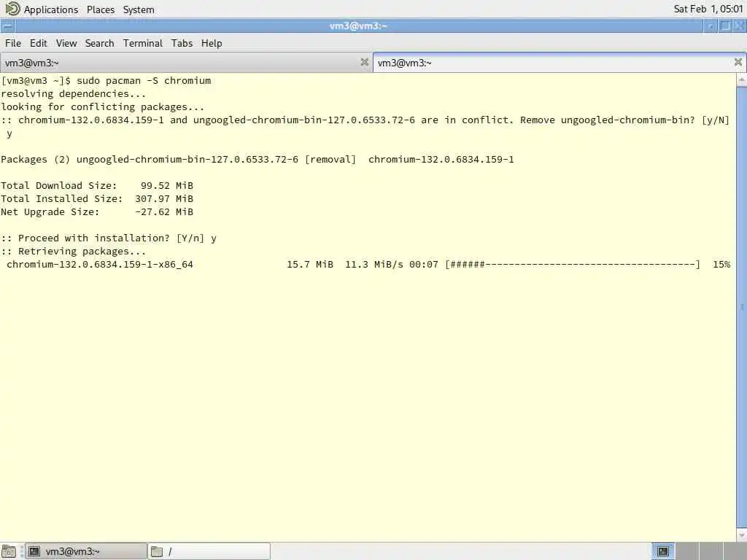
Task: Open the Applications menu
Action: [51, 9]
